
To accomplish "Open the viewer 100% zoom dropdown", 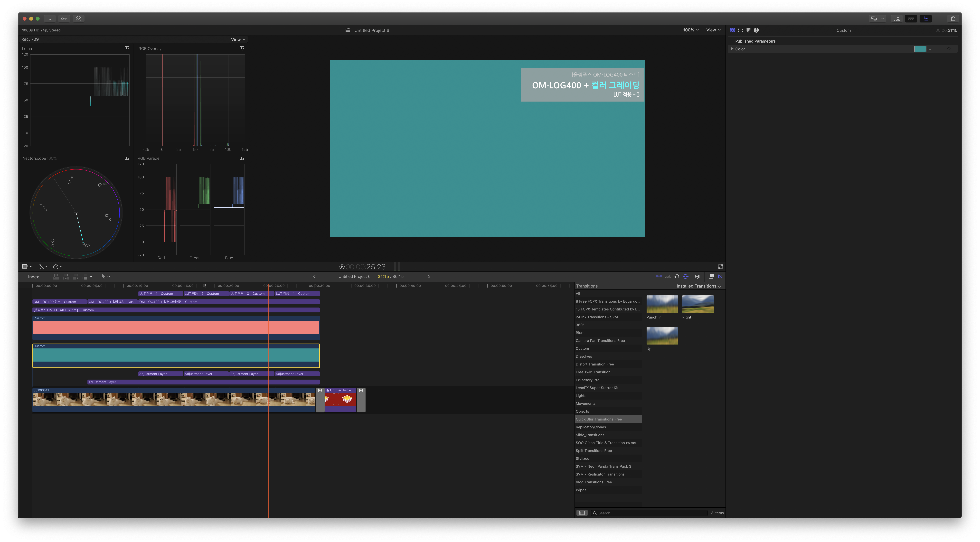I will 690,30.
